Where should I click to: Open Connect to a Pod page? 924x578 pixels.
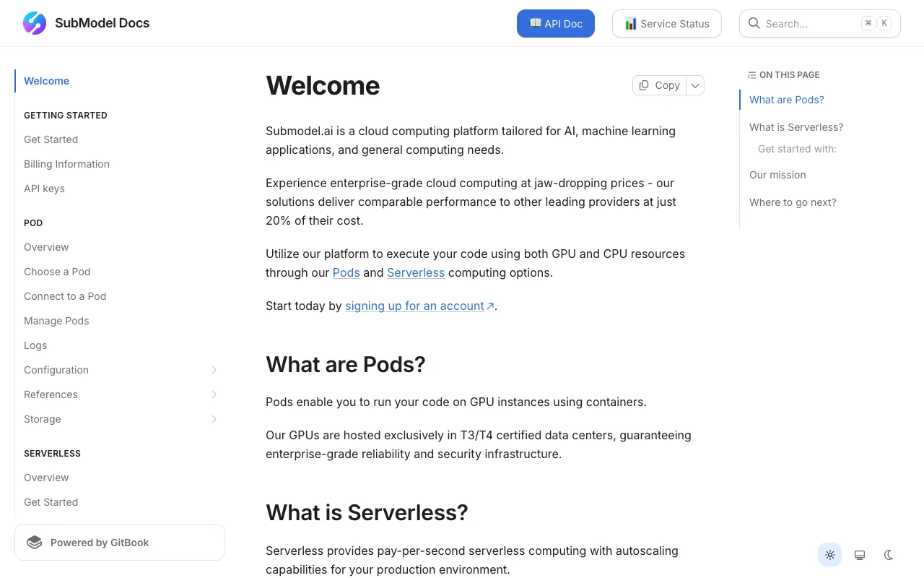tap(65, 296)
